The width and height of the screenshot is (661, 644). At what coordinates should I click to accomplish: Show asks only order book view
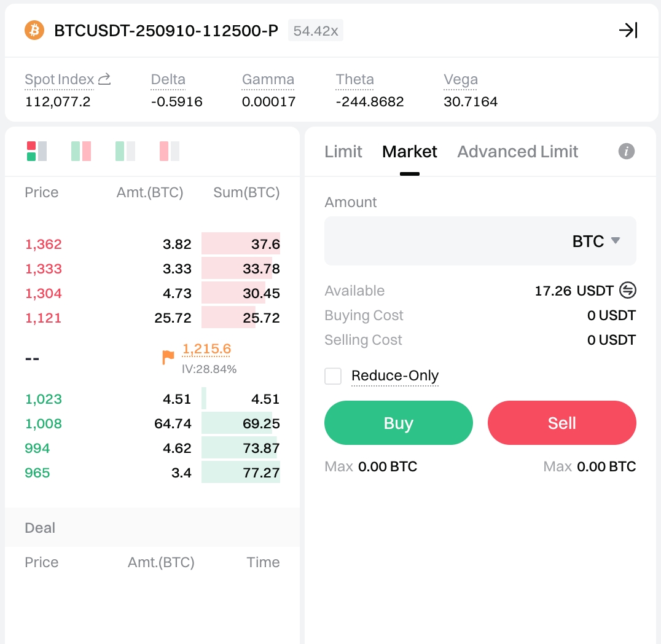[x=170, y=151]
